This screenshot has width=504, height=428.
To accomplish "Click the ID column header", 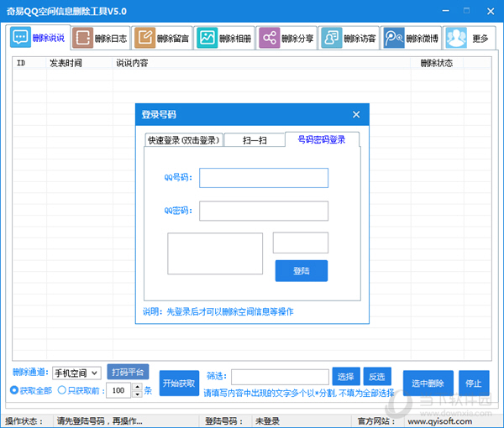I will tap(29, 63).
